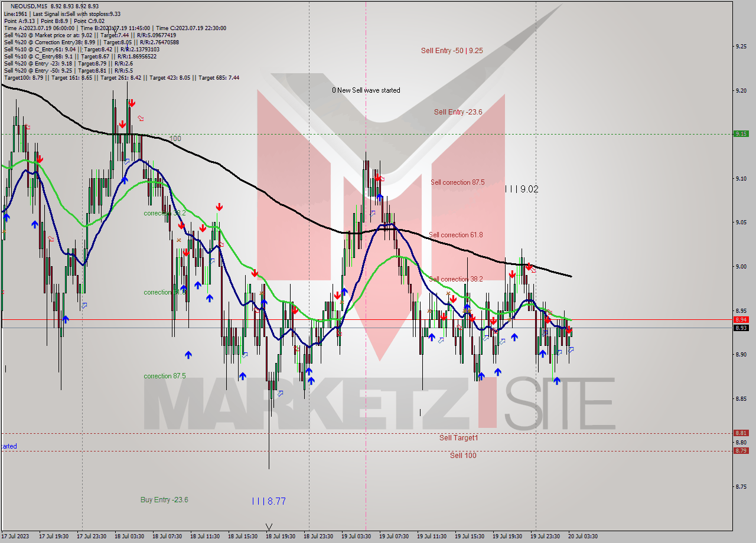Select the blue 'I I I 8.77' marker
Screen dimensions: 756x543
pos(269,501)
